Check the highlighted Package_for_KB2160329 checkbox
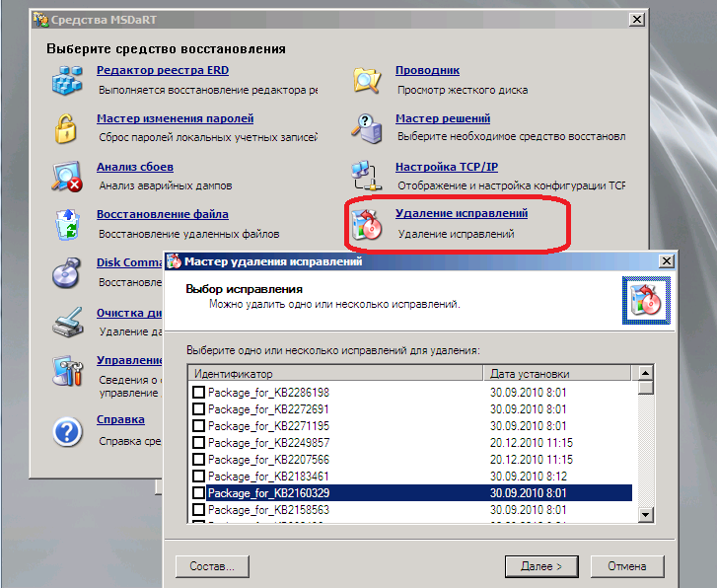Viewport: 717px width, 588px height. tap(198, 493)
